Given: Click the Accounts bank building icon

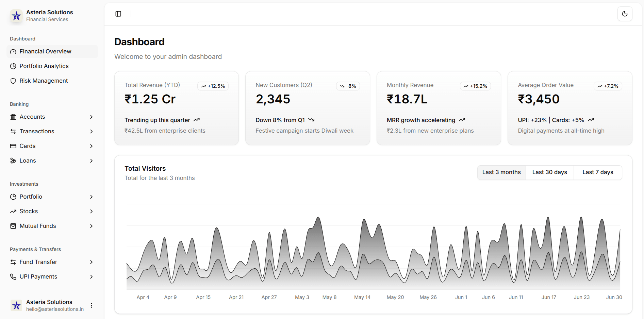Looking at the screenshot, I should [x=13, y=117].
